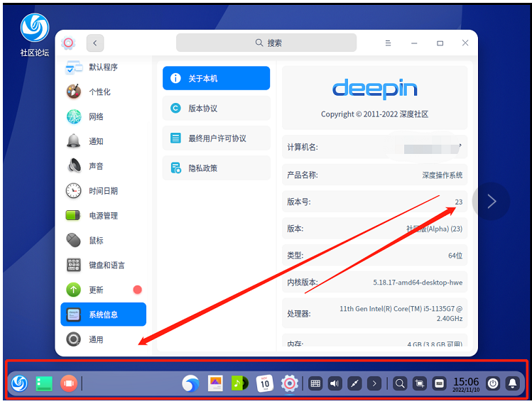Click the deepin logo

pyautogui.click(x=374, y=89)
